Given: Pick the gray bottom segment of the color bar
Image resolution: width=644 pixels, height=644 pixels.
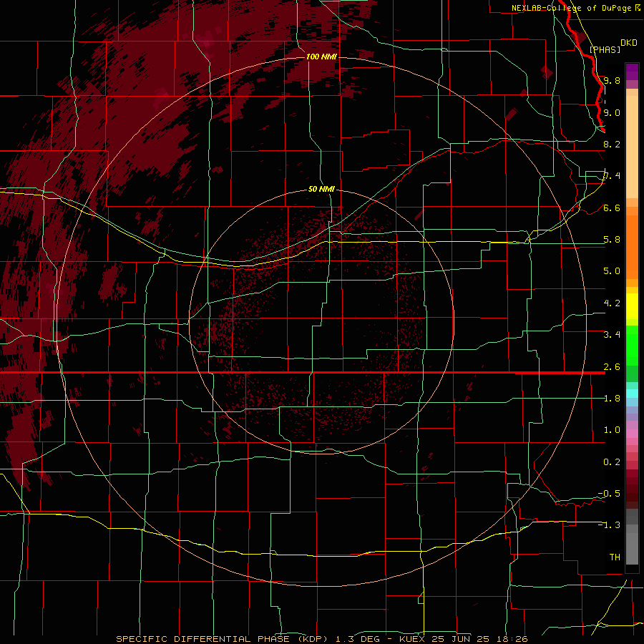Looking at the screenshot, I should [632, 546].
